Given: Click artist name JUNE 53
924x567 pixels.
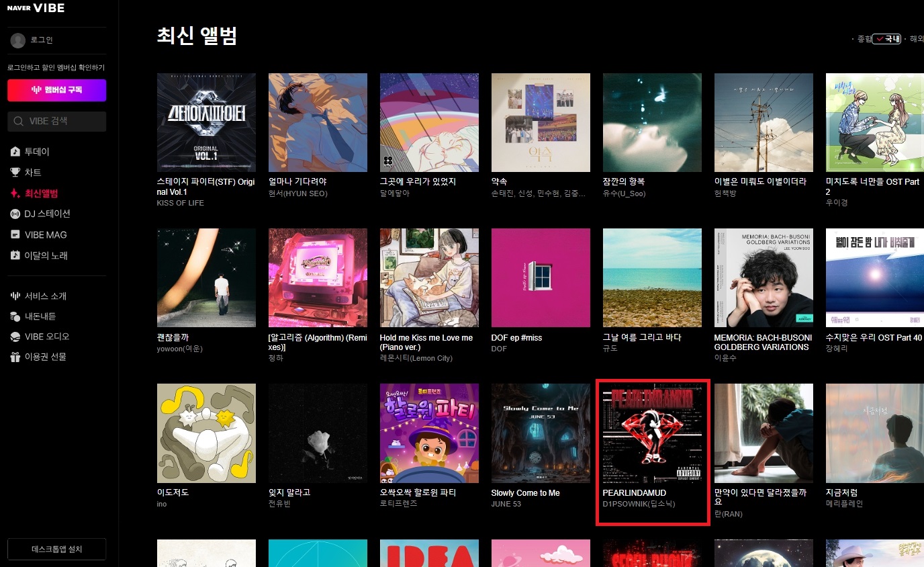Looking at the screenshot, I should click(x=506, y=504).
